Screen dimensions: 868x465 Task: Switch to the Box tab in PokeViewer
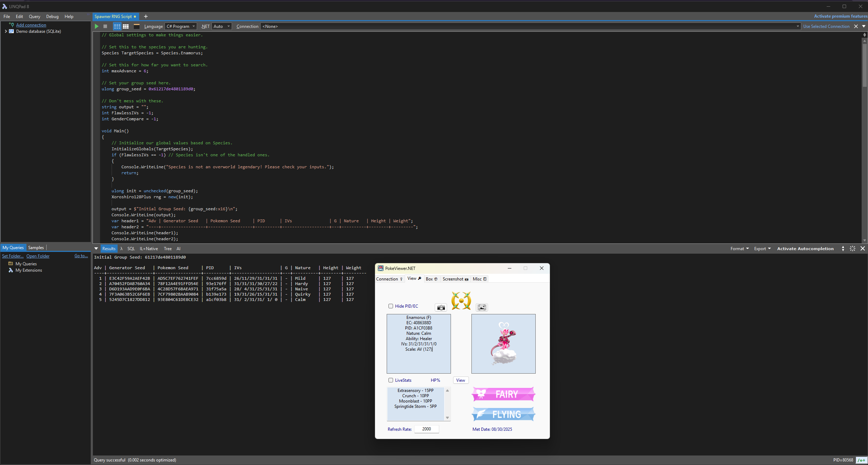(431, 279)
